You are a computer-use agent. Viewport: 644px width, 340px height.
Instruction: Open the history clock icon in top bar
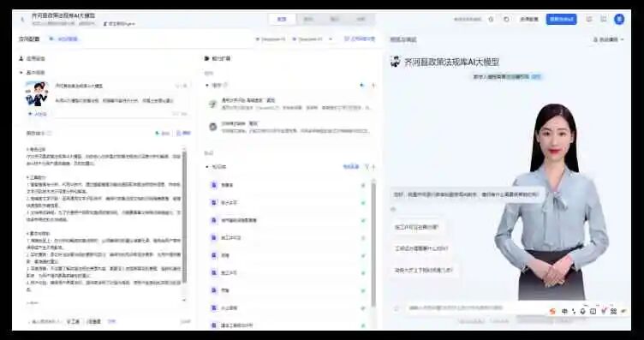[x=491, y=20]
